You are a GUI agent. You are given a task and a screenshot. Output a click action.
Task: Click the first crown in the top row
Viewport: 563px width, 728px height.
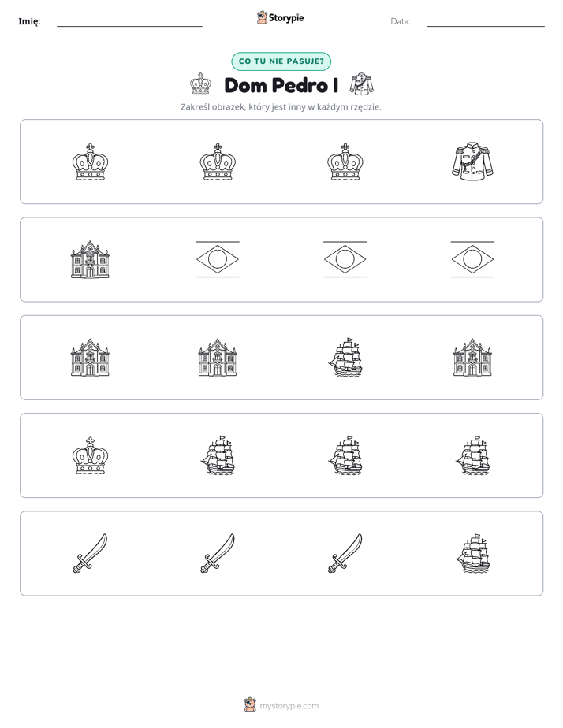(90, 162)
